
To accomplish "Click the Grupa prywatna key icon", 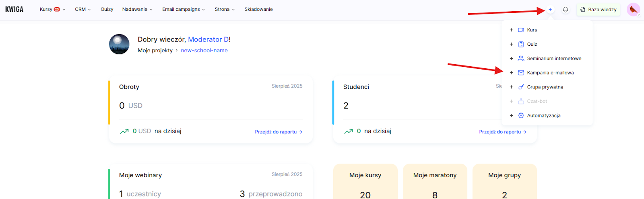I will 521,87.
